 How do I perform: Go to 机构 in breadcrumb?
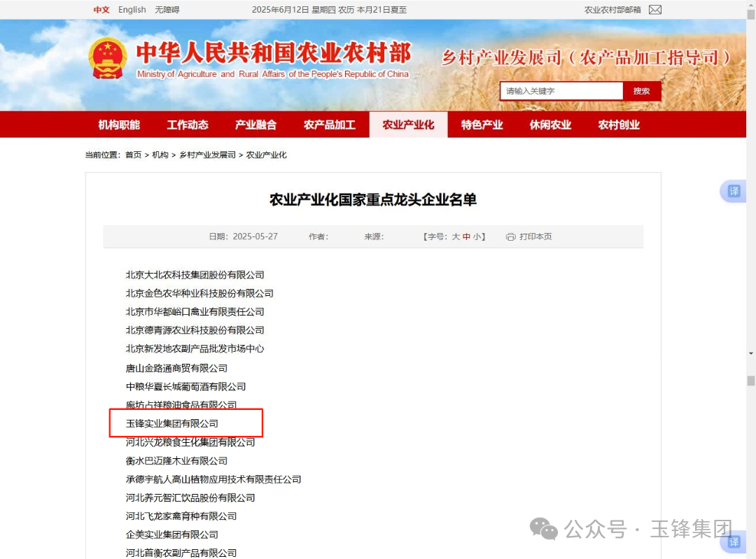click(x=160, y=155)
